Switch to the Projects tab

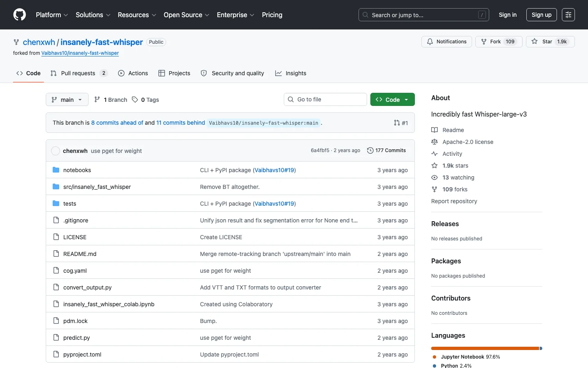[x=174, y=73]
